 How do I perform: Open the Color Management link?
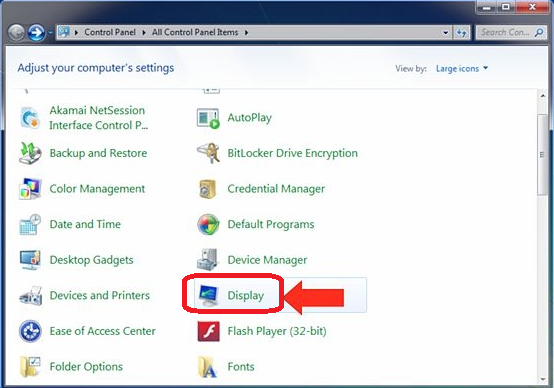click(x=97, y=189)
